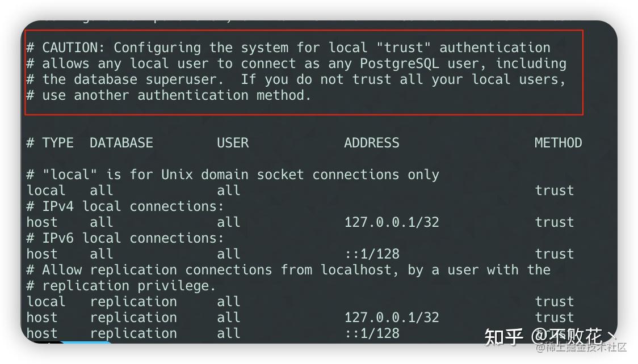This screenshot has height=364, width=638.
Task: Click the "# IPv4 local connections:" comment
Action: [x=125, y=206]
